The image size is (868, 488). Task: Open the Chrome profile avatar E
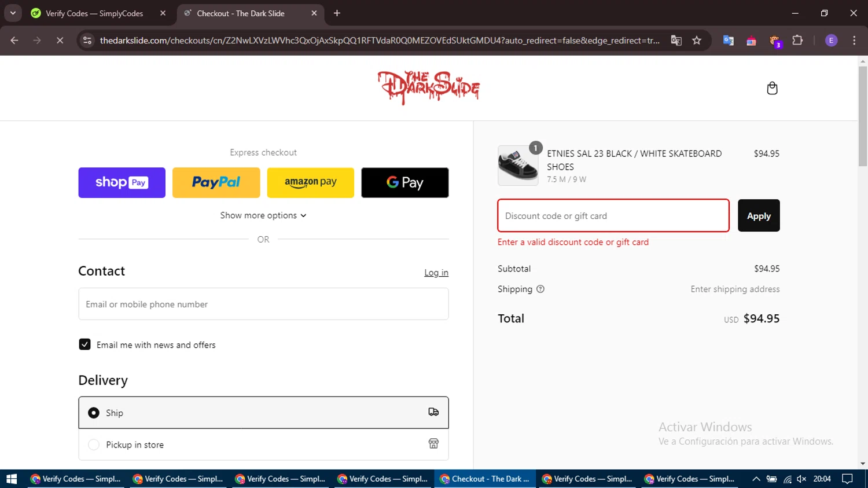pyautogui.click(x=831, y=41)
